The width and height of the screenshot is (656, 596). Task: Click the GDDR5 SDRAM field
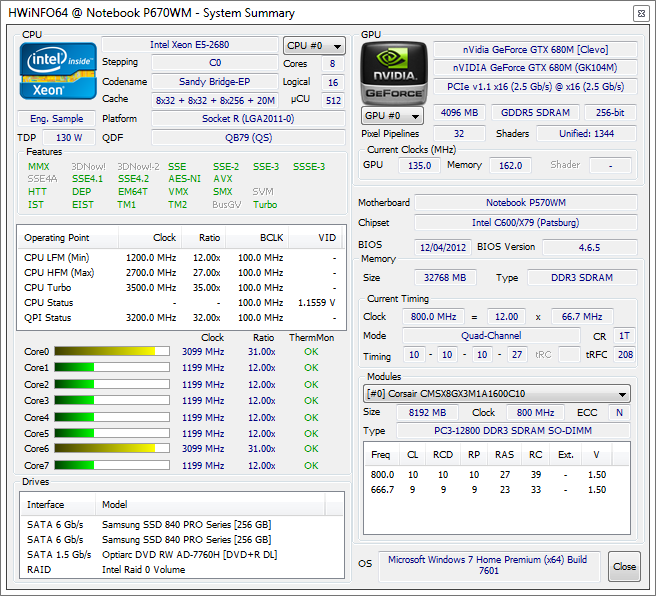click(x=536, y=113)
